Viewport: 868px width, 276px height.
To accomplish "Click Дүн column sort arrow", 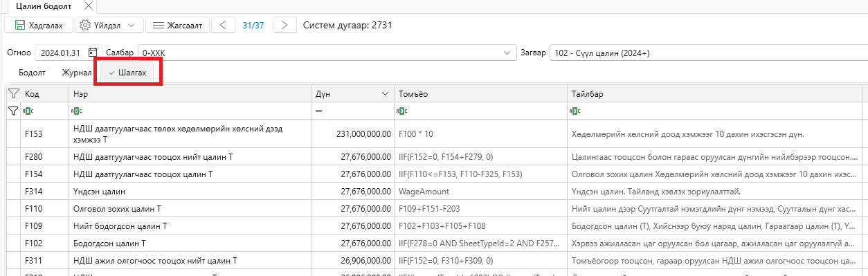I will [x=385, y=93].
